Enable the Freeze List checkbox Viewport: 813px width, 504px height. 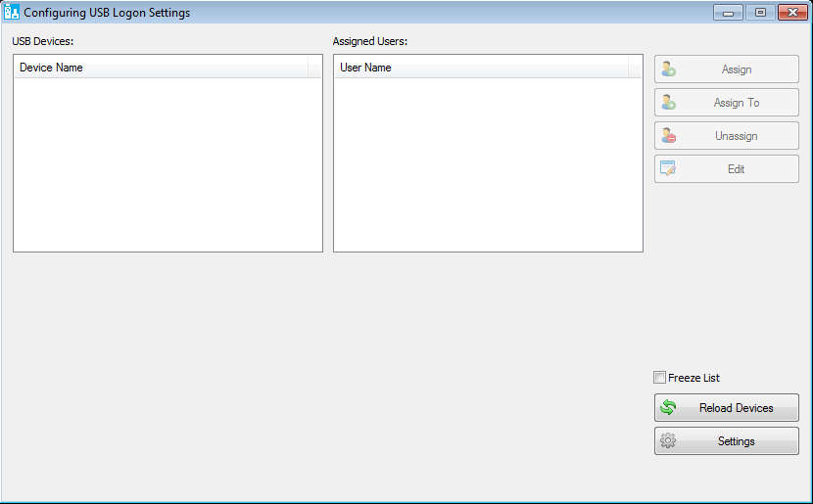point(659,378)
